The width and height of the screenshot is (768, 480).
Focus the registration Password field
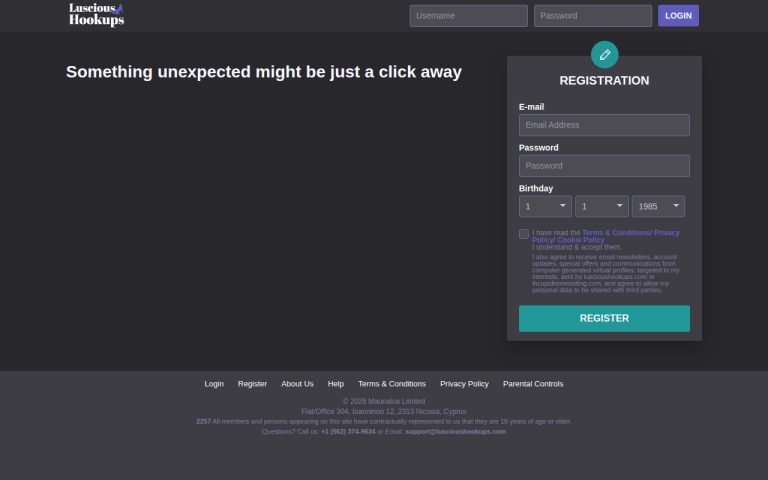pos(604,166)
